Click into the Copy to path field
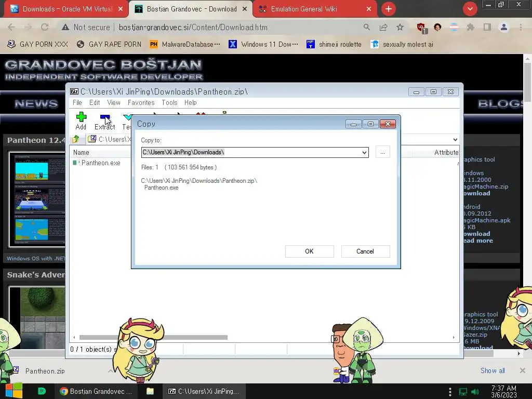Viewport: 532px width, 399px height. [x=251, y=152]
